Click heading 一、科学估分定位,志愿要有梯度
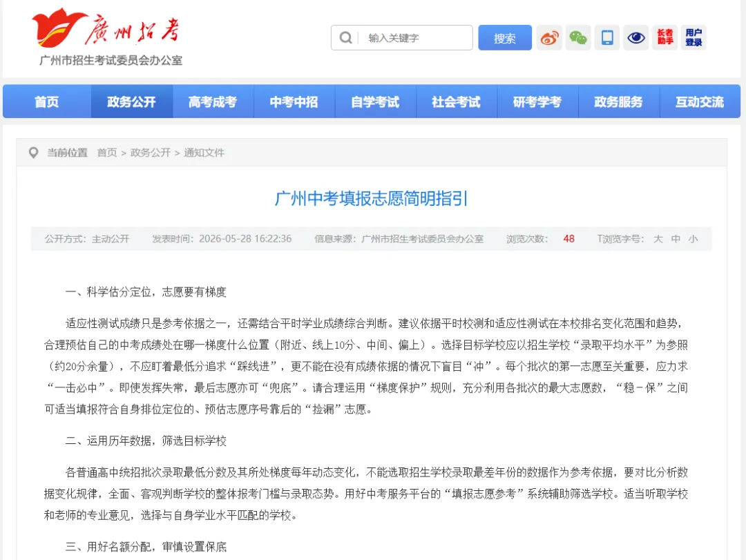This screenshot has width=746, height=560. pyautogui.click(x=146, y=291)
